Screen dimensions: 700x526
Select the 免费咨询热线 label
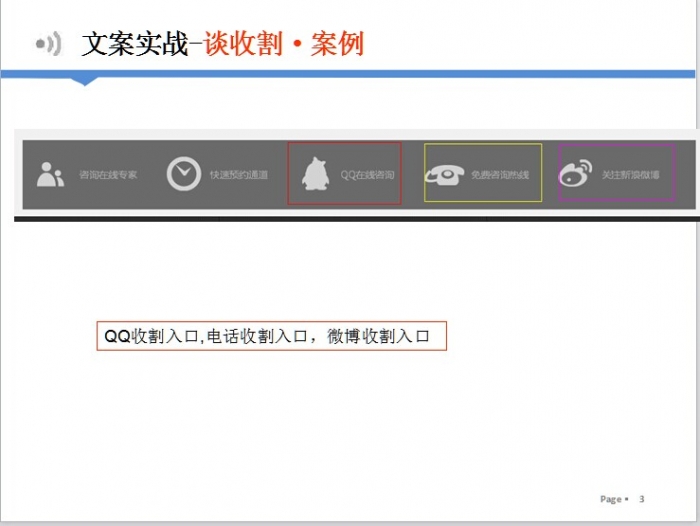pos(500,175)
